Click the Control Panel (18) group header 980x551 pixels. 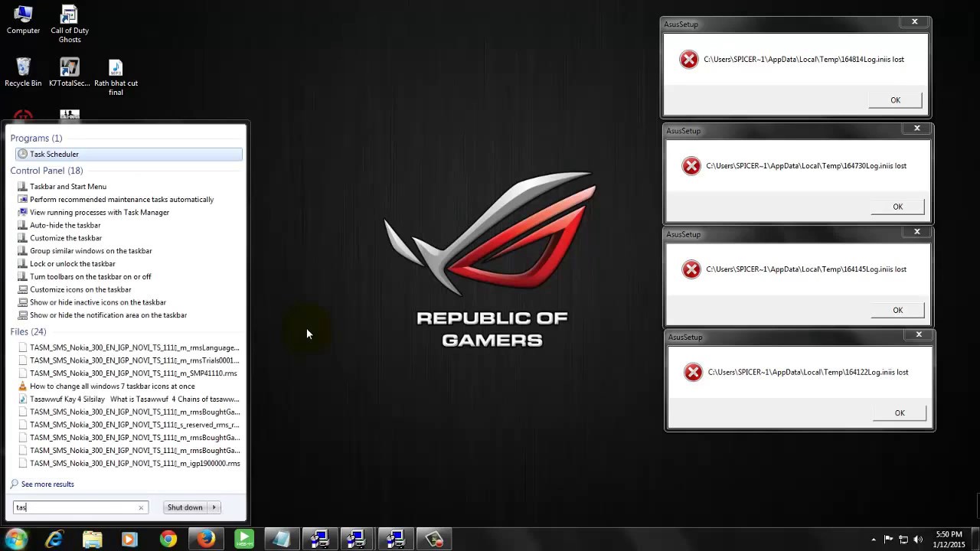tap(46, 171)
